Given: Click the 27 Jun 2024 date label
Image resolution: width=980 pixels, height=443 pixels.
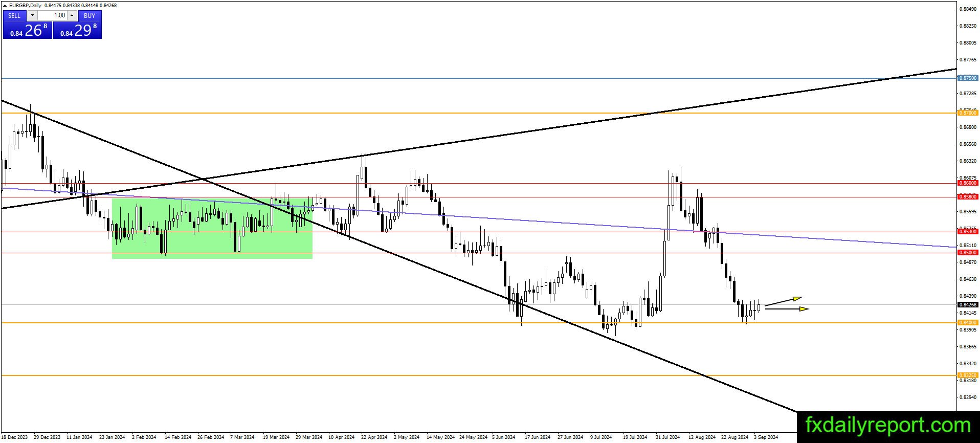Looking at the screenshot, I should point(571,437).
